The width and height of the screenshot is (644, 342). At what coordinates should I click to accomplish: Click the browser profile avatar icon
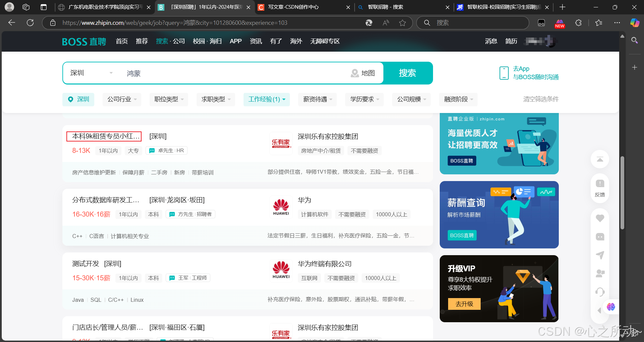pyautogui.click(x=9, y=7)
